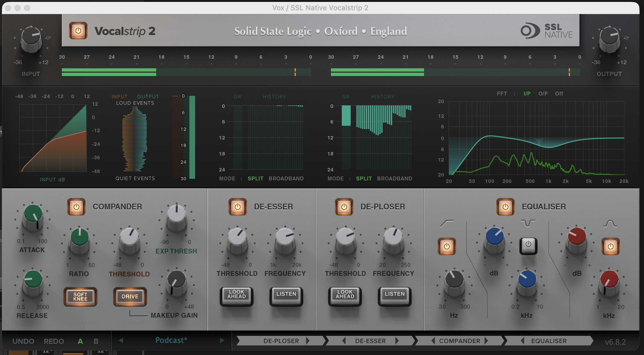Power on the De-Ploser section
This screenshot has height=355, width=644.
tap(344, 207)
